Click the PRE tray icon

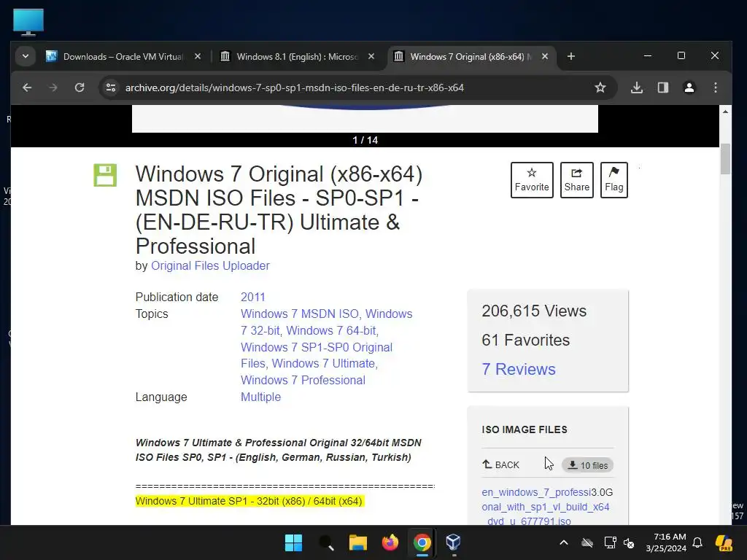724,542
